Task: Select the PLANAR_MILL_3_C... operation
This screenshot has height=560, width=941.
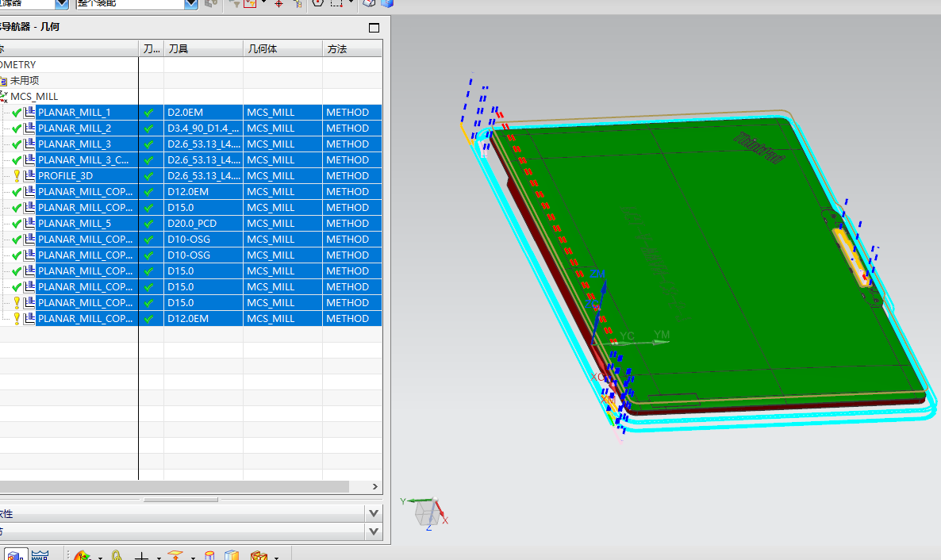Action: coord(83,159)
